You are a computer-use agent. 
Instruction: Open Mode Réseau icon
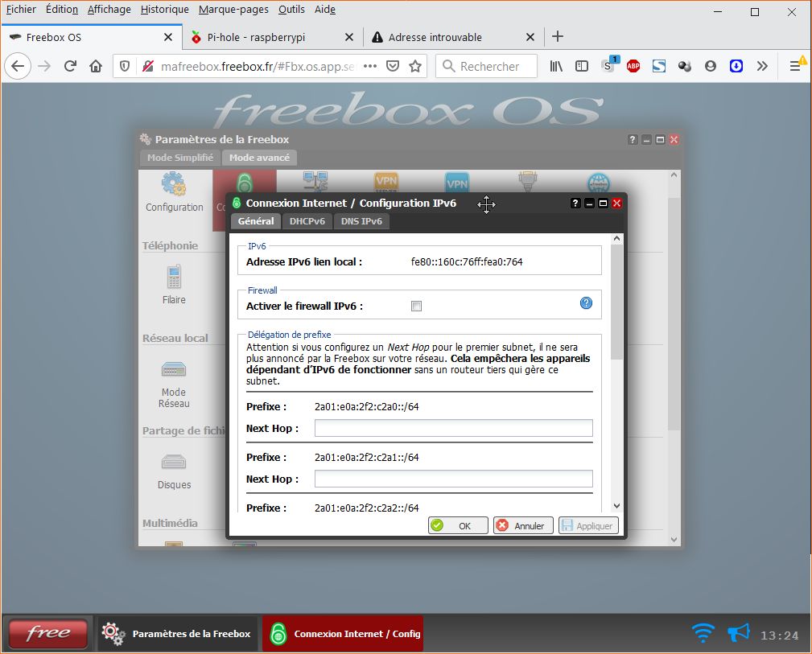tap(174, 384)
